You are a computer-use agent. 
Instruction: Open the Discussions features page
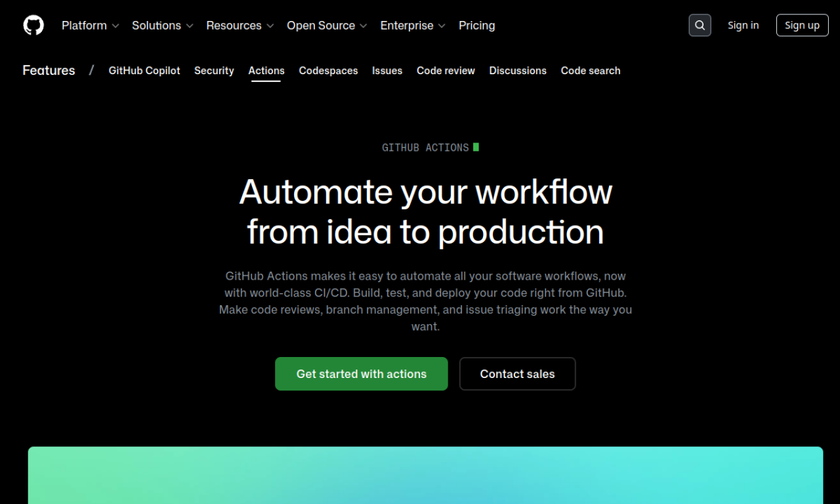click(517, 70)
